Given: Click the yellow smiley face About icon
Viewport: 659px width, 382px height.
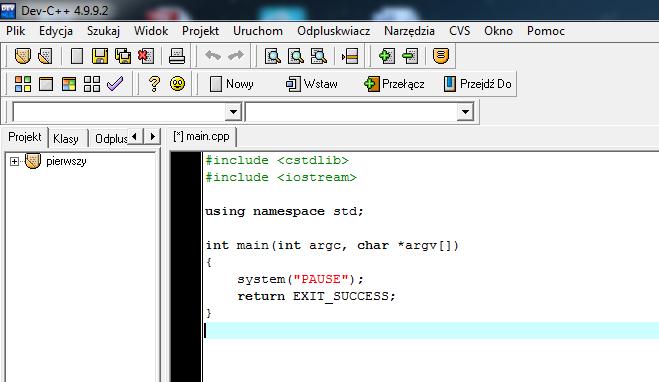Looking at the screenshot, I should tap(177, 84).
